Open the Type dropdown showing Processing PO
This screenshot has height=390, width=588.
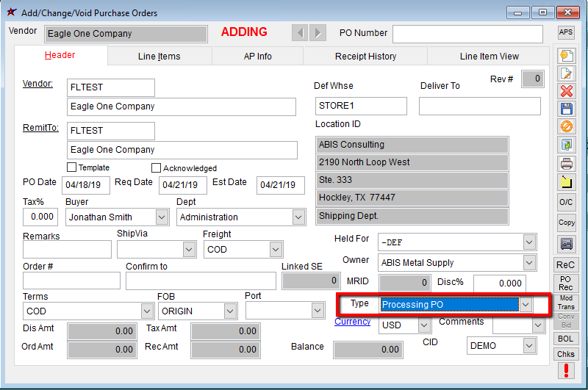pos(525,304)
